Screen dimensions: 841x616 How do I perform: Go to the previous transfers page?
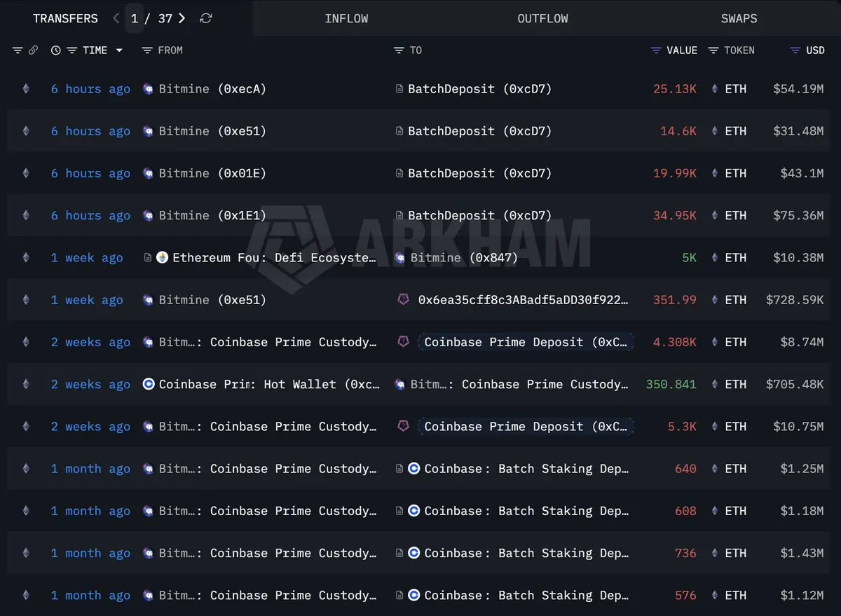[x=116, y=18]
